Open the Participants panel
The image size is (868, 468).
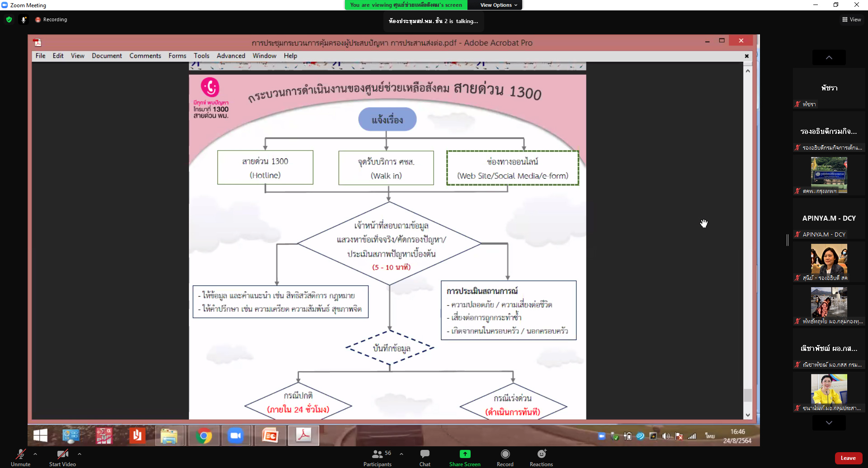[378, 457]
